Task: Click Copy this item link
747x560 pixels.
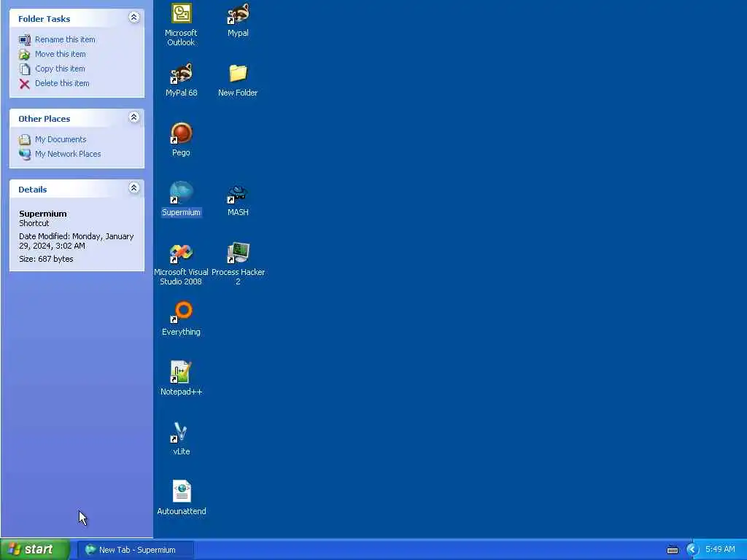Action: coord(60,69)
